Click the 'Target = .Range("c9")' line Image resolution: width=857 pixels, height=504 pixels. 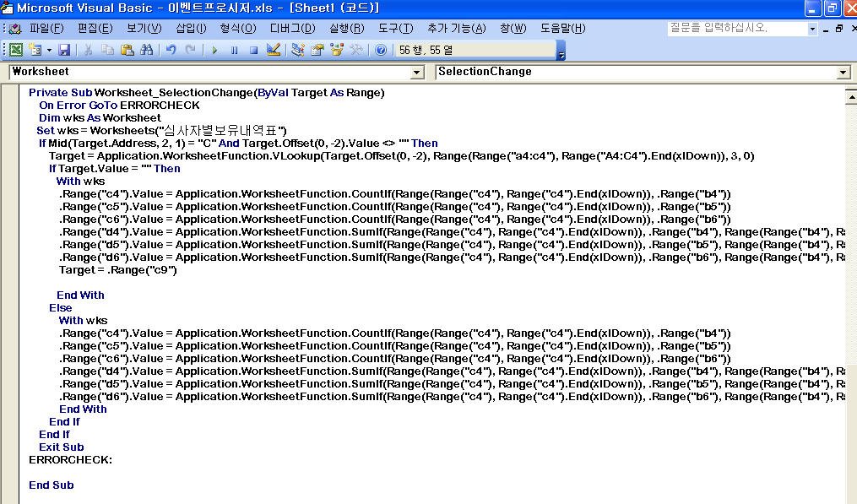point(118,270)
